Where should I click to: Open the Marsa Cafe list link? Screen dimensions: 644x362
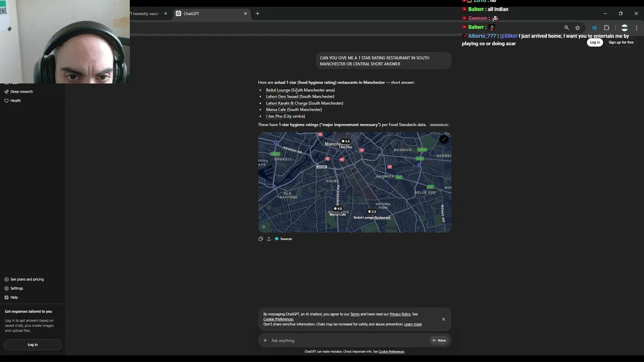(x=276, y=110)
